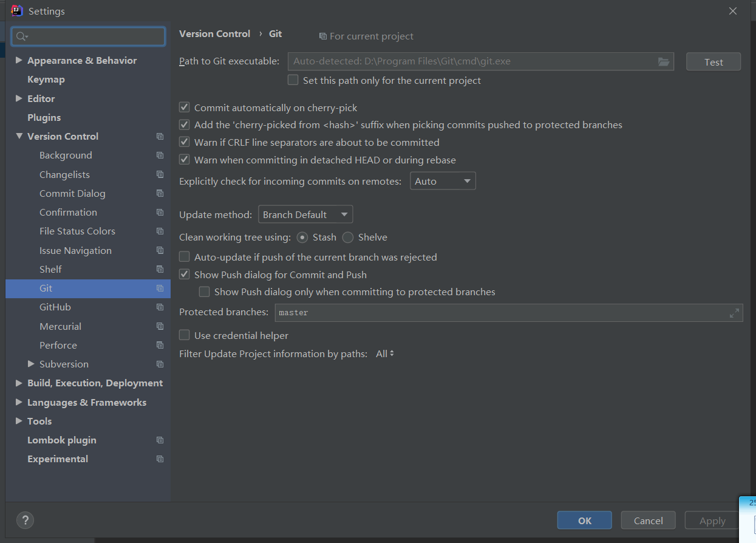Open the help question mark button
This screenshot has height=543, width=756.
[25, 520]
